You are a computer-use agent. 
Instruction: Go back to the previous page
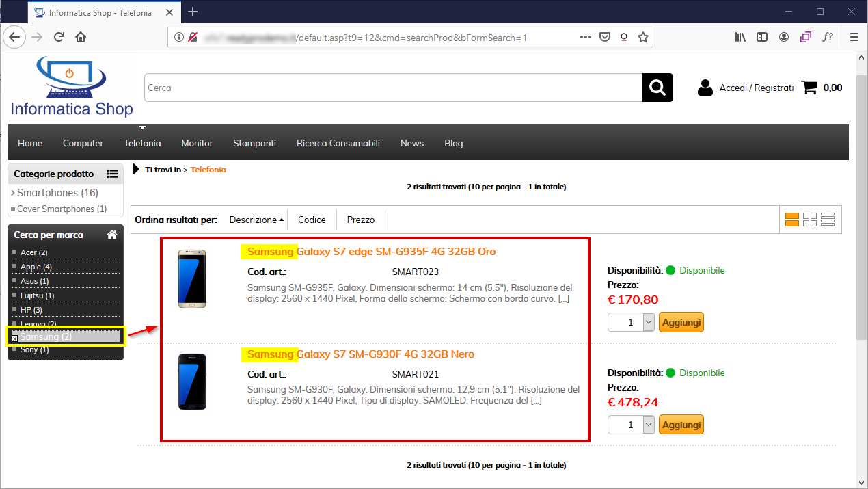pos(15,37)
